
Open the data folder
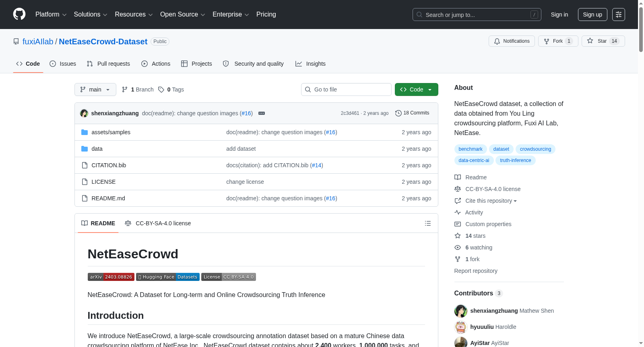(x=97, y=149)
